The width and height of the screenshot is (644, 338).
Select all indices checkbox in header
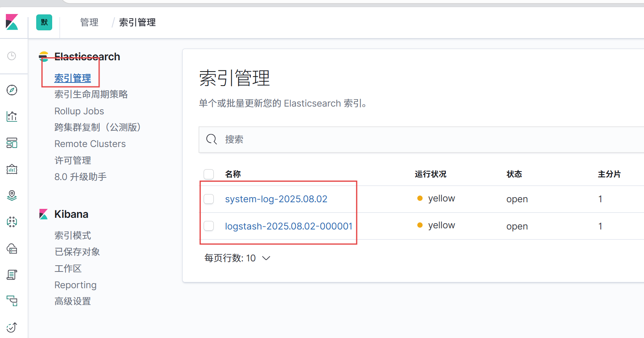tap(209, 174)
